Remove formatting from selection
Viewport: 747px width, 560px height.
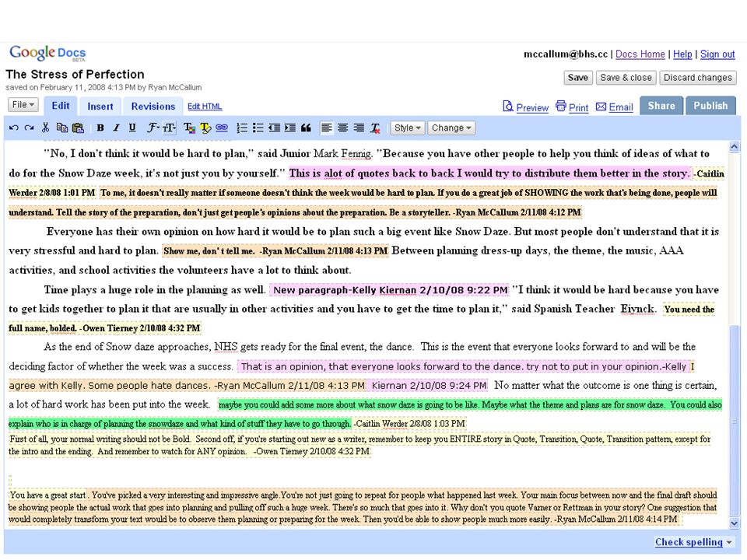[x=375, y=128]
